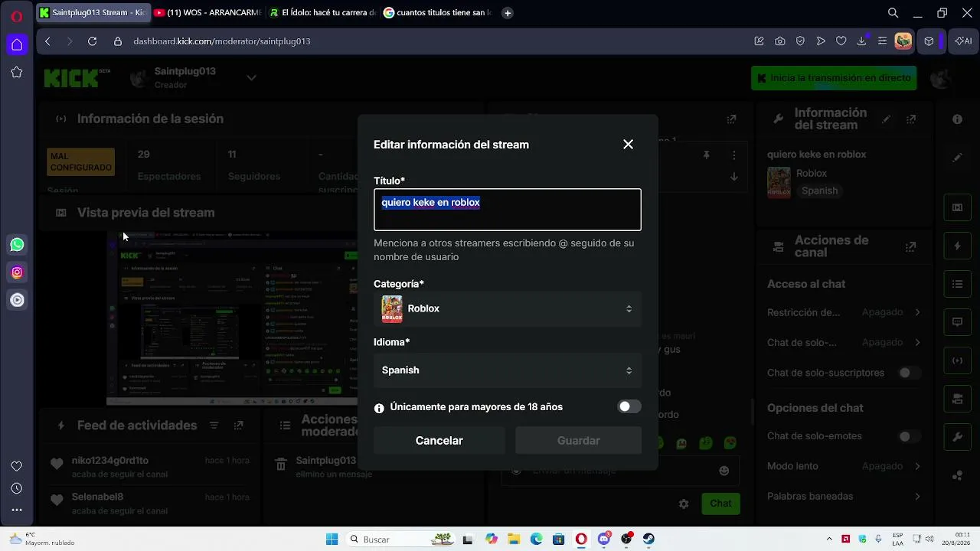Click the chat bubble icon in right sidebar
980x551 pixels.
(957, 322)
